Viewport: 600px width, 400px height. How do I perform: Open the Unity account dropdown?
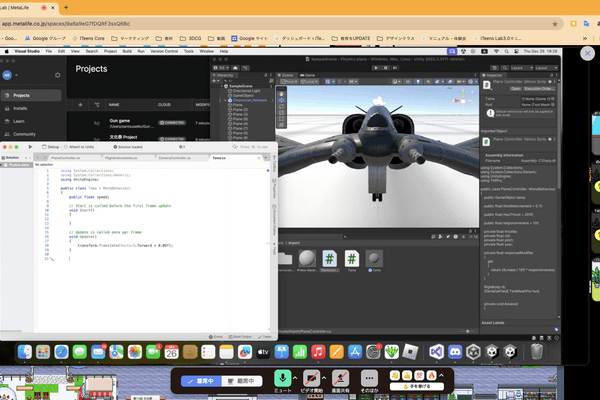[x=221, y=68]
